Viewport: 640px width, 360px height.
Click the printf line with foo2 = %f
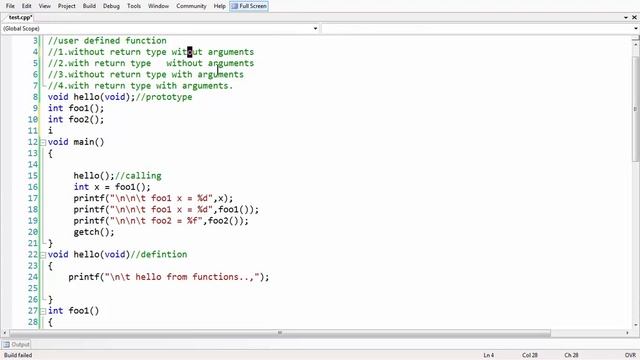[161, 220]
